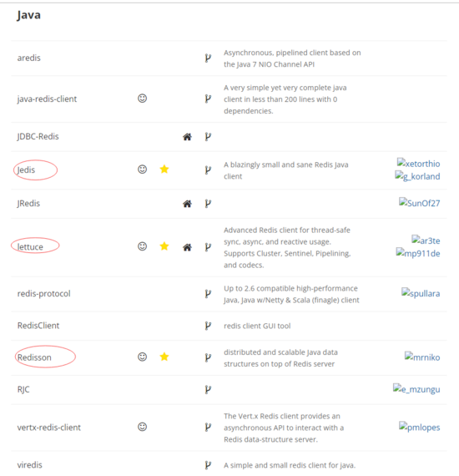The width and height of the screenshot is (459, 476).
Task: Click the yellow star icon next to Jedis
Action: tap(164, 169)
